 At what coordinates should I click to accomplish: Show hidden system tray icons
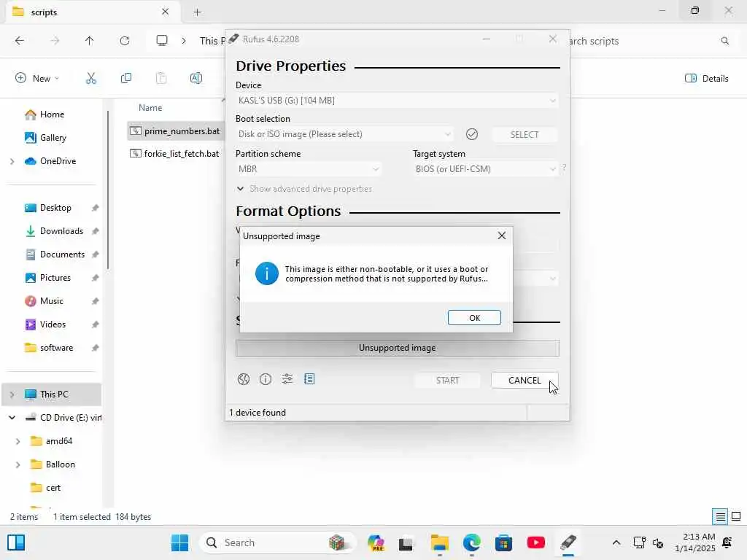(x=616, y=542)
